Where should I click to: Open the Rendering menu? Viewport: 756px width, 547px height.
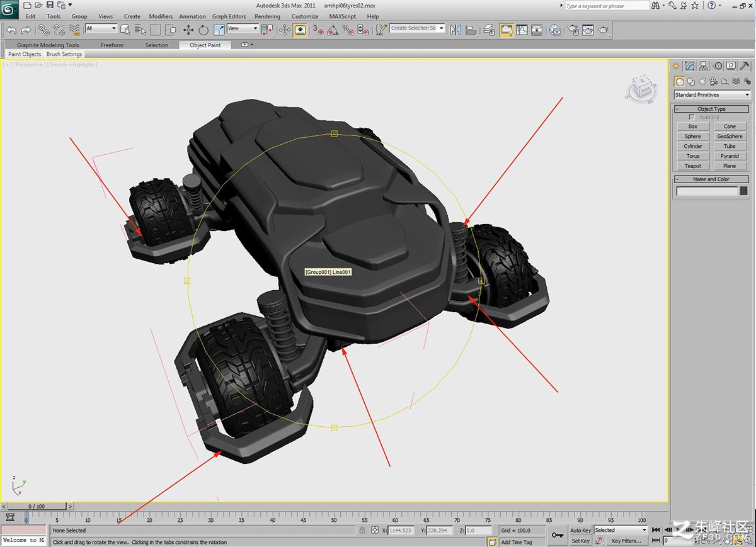(268, 16)
